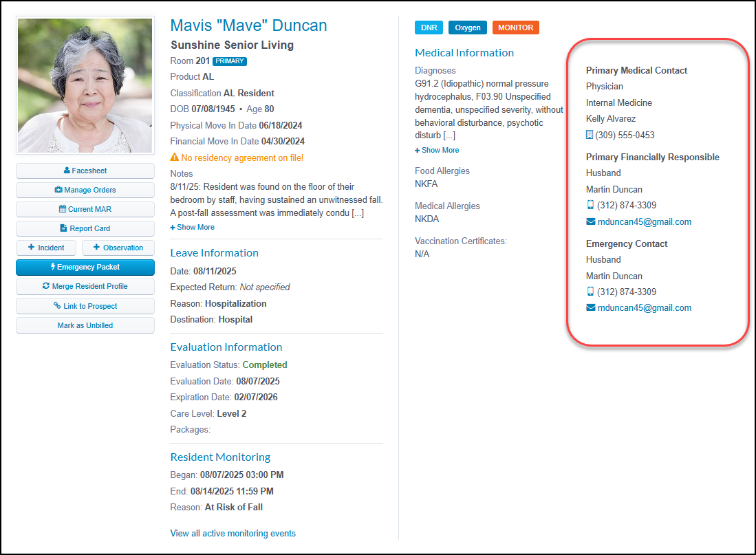The width and height of the screenshot is (756, 555).
Task: Expand Show More under Diagnoses
Action: pyautogui.click(x=436, y=149)
